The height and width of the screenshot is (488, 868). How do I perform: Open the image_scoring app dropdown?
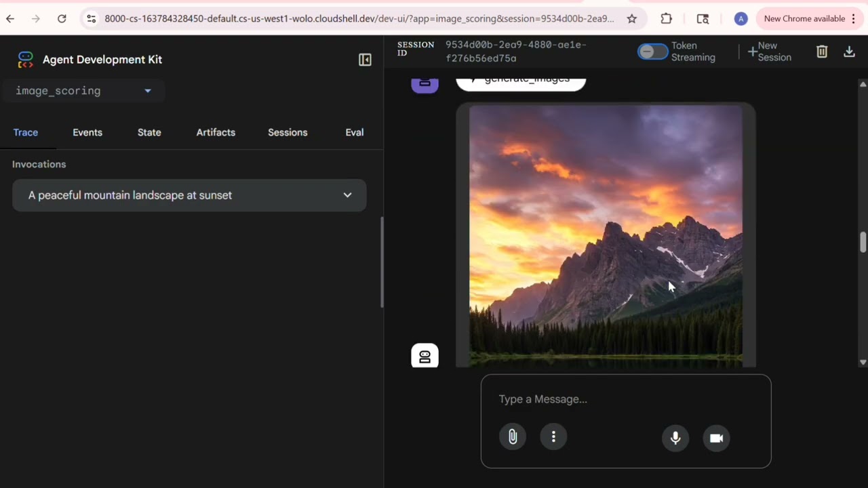pyautogui.click(x=83, y=91)
